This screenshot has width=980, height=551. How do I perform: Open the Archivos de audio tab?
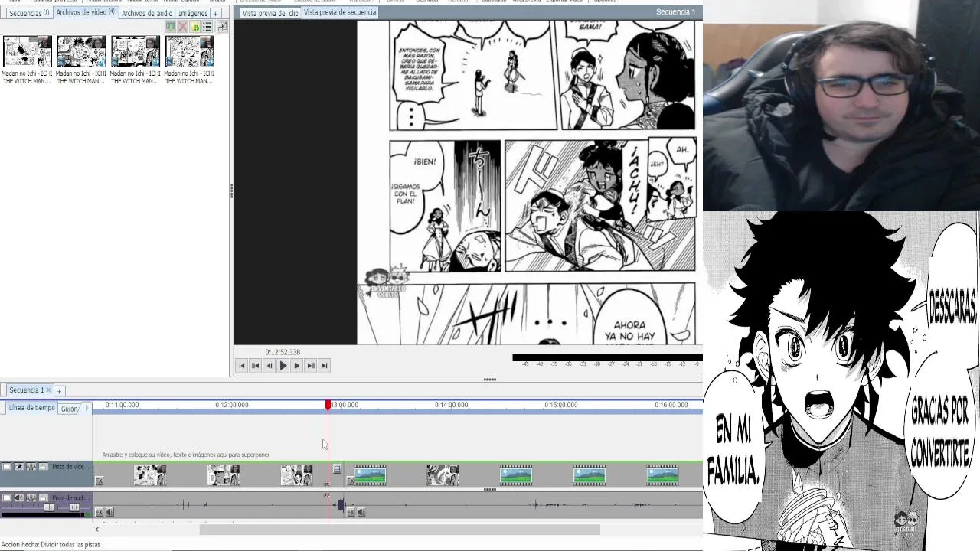(147, 13)
